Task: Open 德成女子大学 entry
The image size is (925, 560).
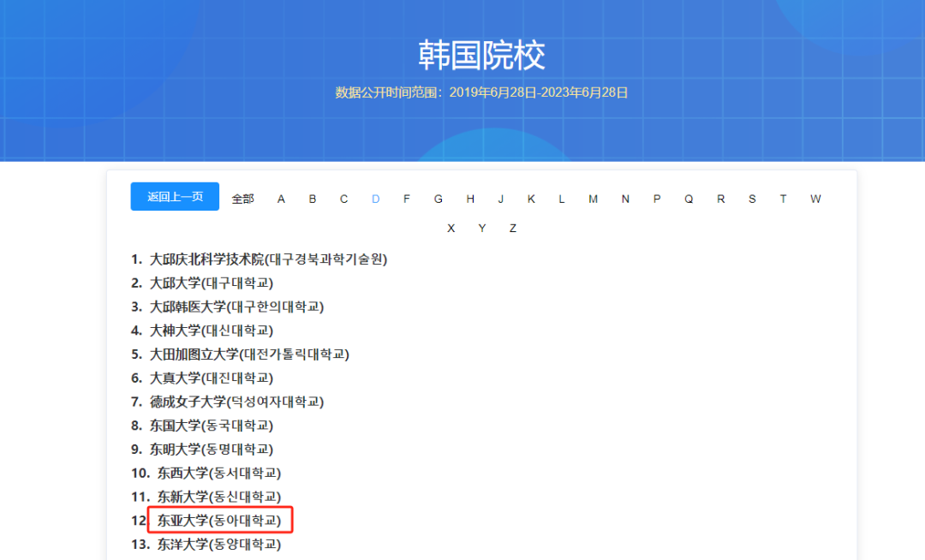Action: [x=236, y=402]
